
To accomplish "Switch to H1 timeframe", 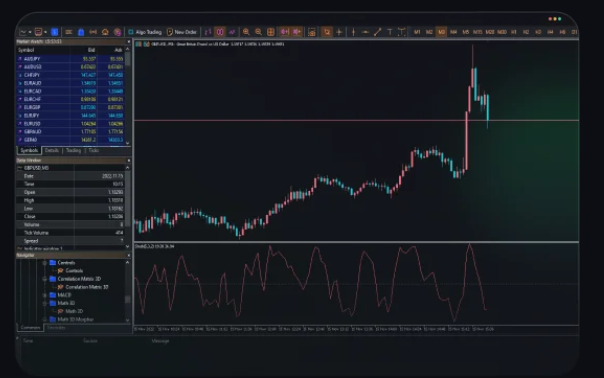I will pos(514,32).
